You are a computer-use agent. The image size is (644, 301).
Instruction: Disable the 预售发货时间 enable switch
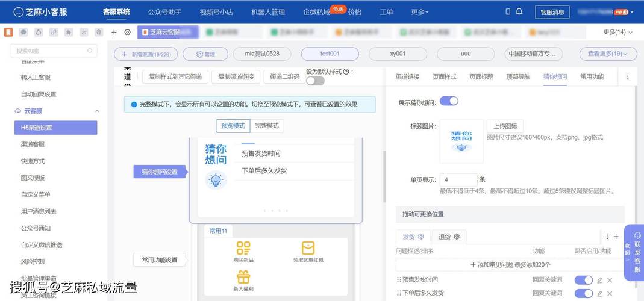click(584, 280)
